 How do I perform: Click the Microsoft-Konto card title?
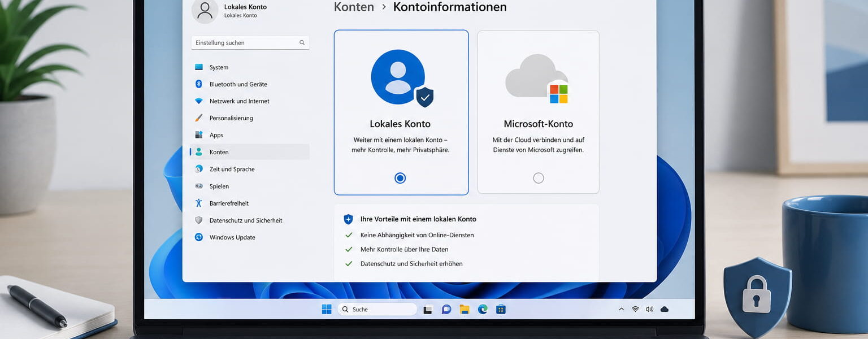tap(538, 124)
